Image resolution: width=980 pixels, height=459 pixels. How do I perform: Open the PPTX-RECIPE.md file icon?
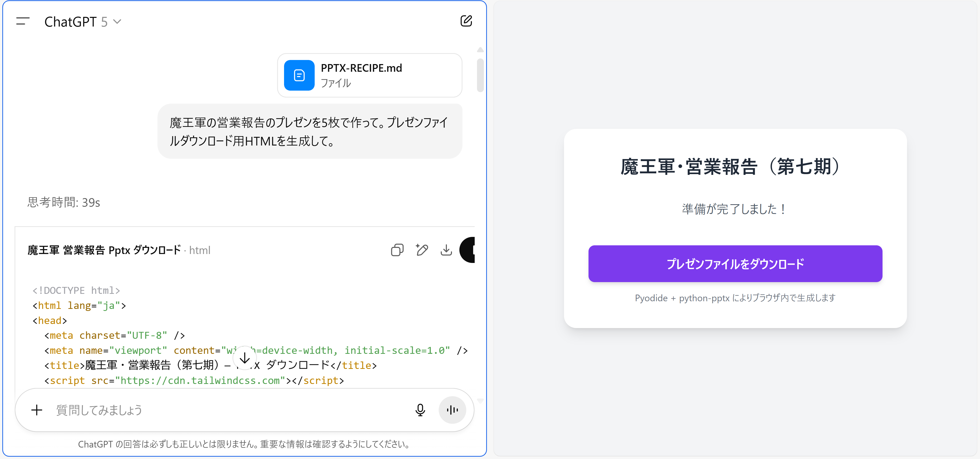(x=299, y=75)
